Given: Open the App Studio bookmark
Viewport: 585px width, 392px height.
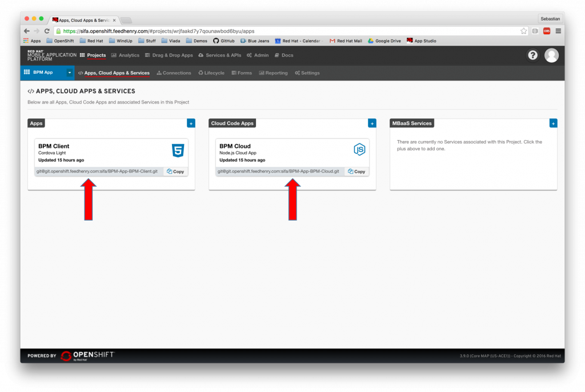Looking at the screenshot, I should pos(422,41).
